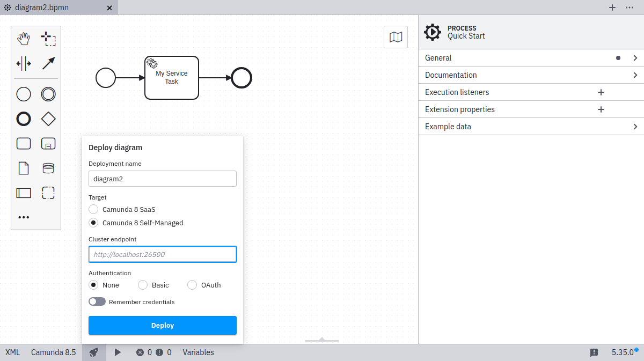The image size is (644, 361).
Task: Enable Remember credentials
Action: (x=97, y=301)
